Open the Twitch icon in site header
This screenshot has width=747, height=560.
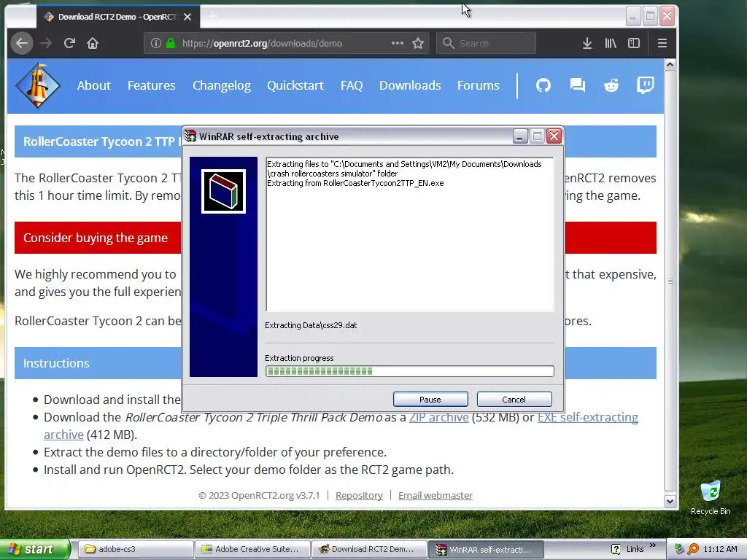coord(645,85)
